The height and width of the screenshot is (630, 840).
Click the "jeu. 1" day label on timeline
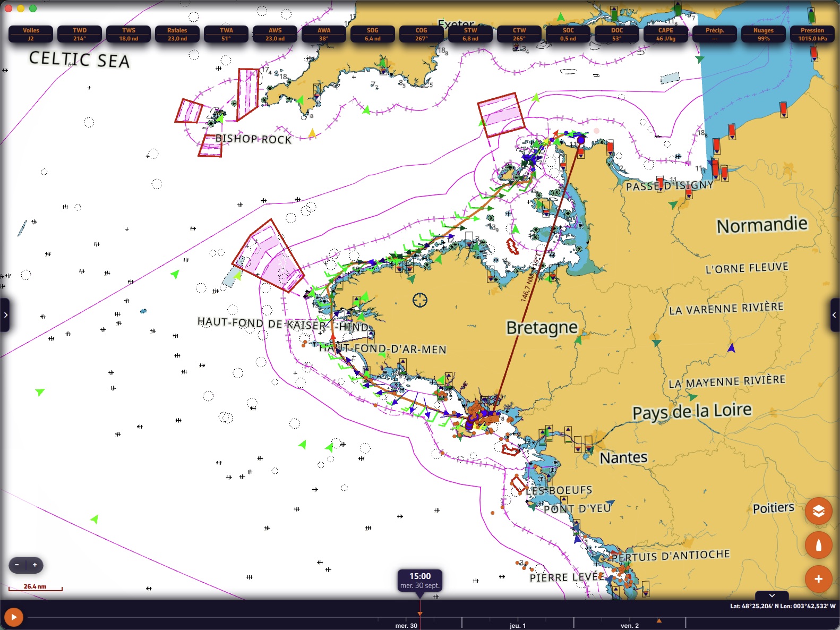click(x=518, y=625)
